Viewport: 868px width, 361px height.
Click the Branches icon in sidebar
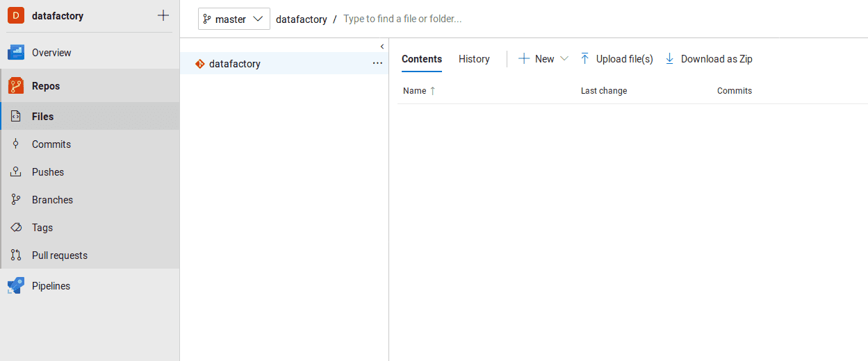[x=16, y=200]
